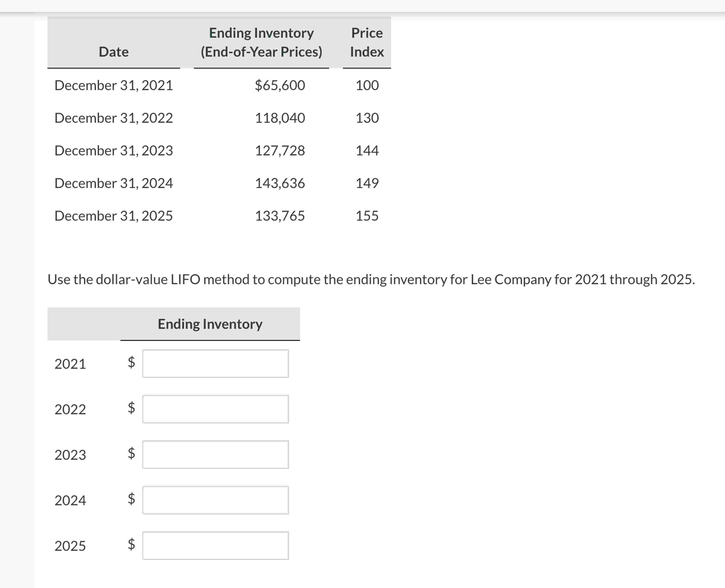Select the 100 price index value
The image size is (725, 588).
click(367, 85)
